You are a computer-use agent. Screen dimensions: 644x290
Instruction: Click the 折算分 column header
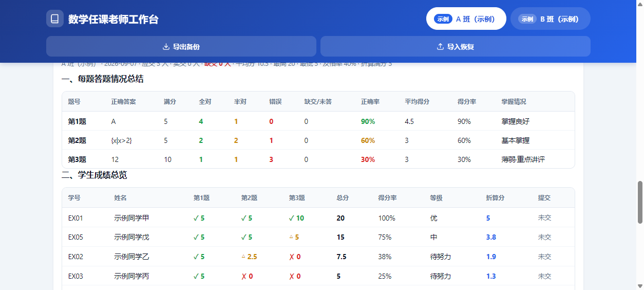tap(496, 197)
